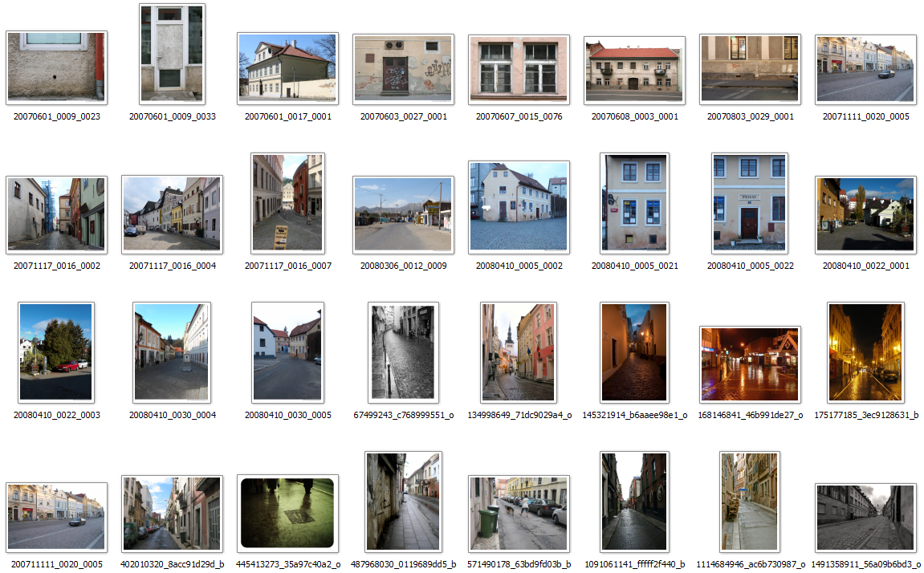This screenshot has width=924, height=573.
Task: Click thumbnail image 20070803_0029_0001
Action: coord(750,70)
